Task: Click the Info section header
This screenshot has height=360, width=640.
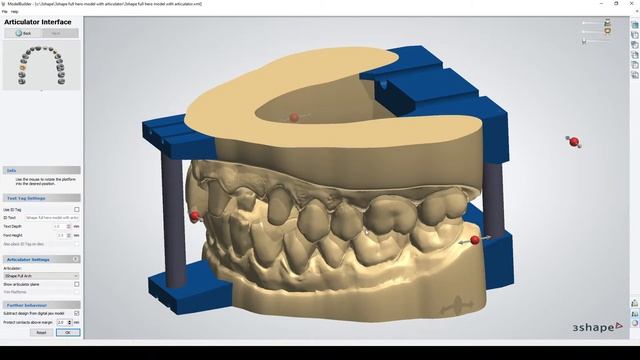Action: tap(41, 170)
